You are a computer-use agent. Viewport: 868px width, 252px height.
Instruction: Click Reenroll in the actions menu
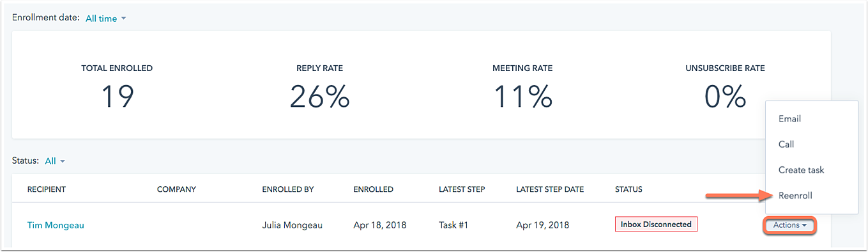pyautogui.click(x=795, y=196)
